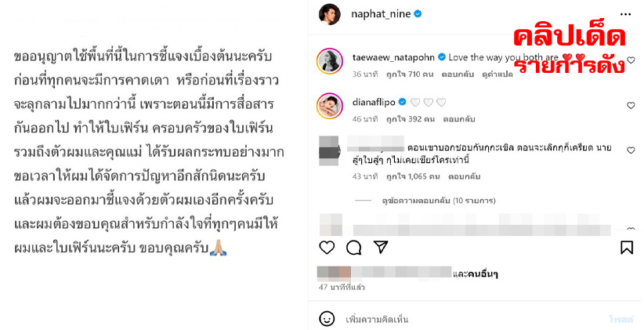
Task: Share the post with paper plane icon
Action: tap(381, 247)
